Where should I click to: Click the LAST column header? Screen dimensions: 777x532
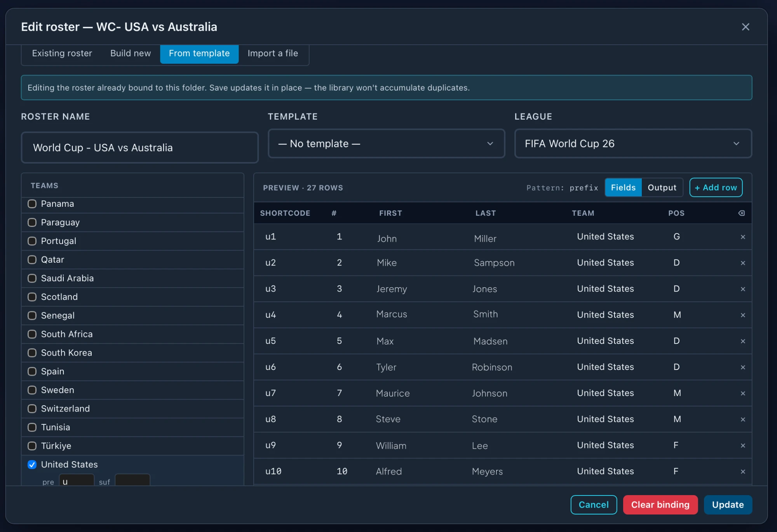(x=486, y=213)
